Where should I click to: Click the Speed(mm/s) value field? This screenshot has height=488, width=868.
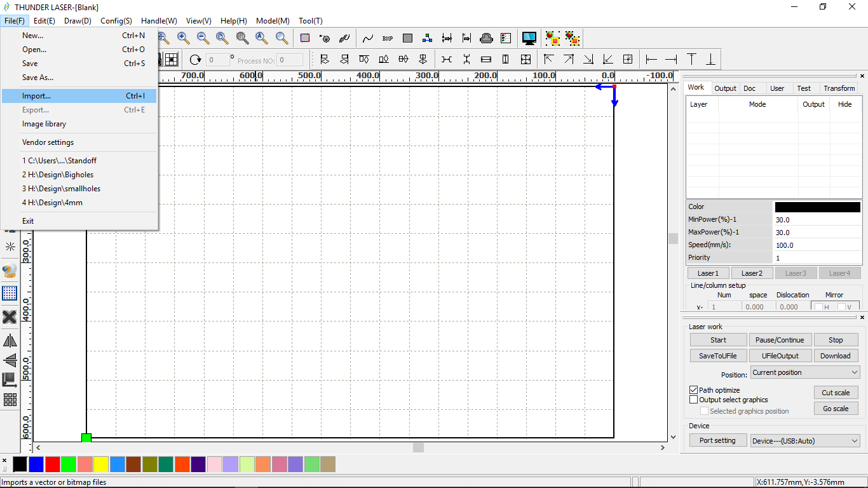(x=817, y=245)
